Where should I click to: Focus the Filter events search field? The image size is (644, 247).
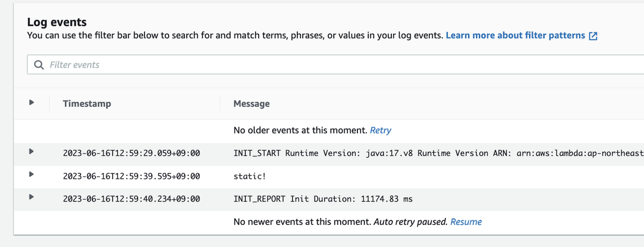point(322,65)
